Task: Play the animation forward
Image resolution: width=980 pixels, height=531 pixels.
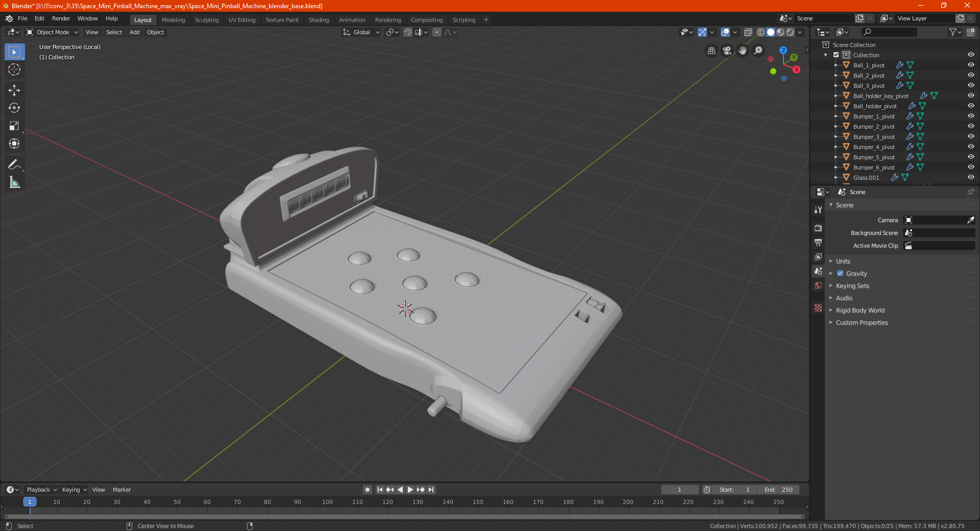Action: pos(410,490)
